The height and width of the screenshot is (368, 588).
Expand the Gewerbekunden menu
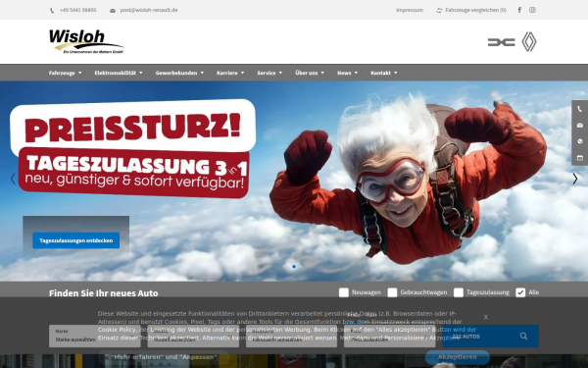click(x=179, y=73)
